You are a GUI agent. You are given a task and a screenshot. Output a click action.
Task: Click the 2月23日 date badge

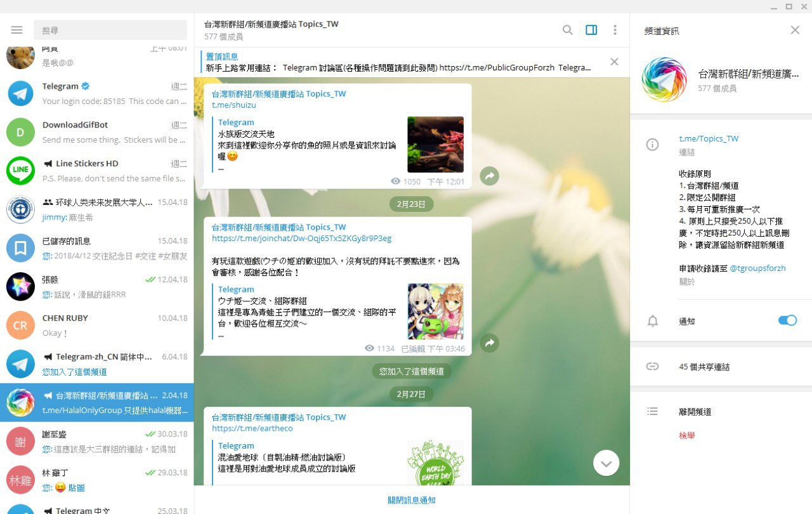point(412,204)
